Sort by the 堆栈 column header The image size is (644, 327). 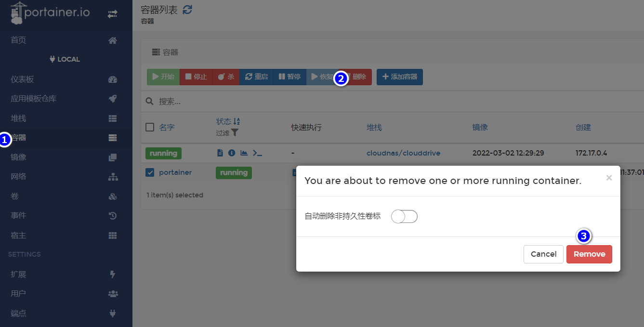tap(374, 128)
